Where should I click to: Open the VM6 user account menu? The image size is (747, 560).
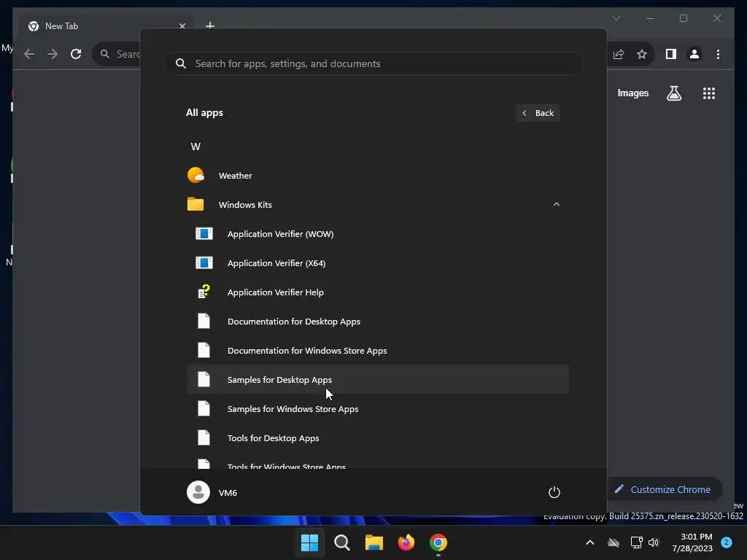(x=212, y=492)
